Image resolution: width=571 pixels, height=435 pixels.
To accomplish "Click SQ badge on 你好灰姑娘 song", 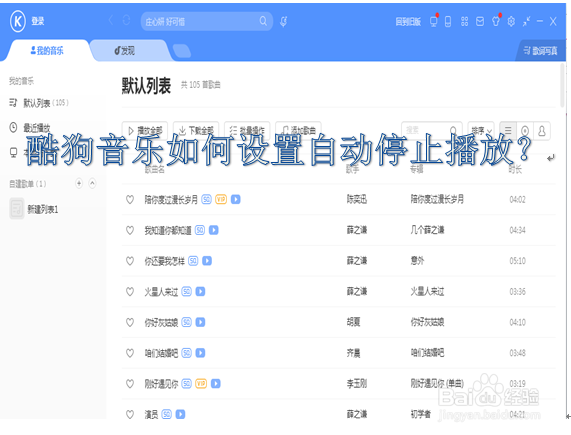I will [x=186, y=322].
